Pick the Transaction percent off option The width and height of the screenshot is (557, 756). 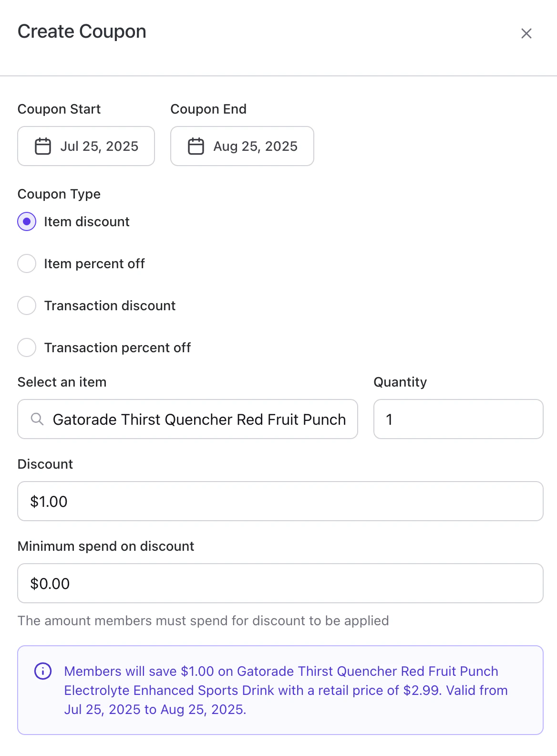pos(27,347)
